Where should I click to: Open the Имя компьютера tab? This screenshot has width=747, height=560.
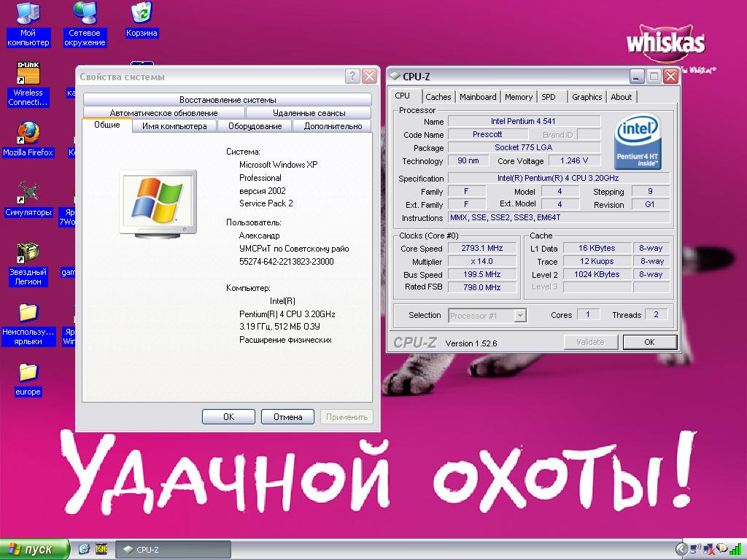[x=174, y=126]
